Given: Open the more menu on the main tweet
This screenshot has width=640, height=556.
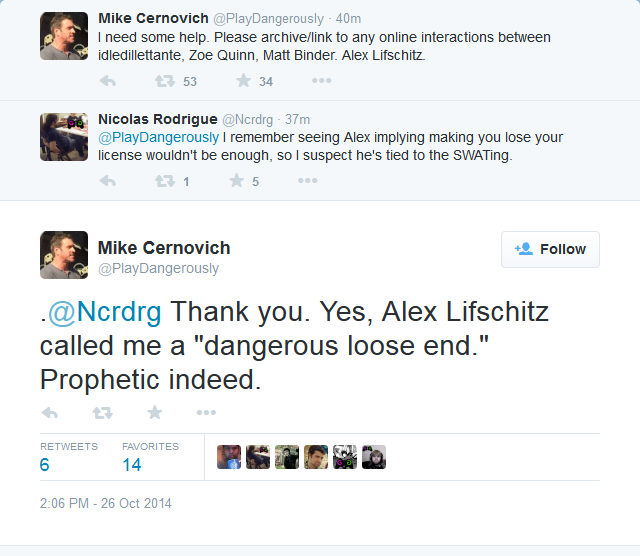Looking at the screenshot, I should (x=206, y=412).
